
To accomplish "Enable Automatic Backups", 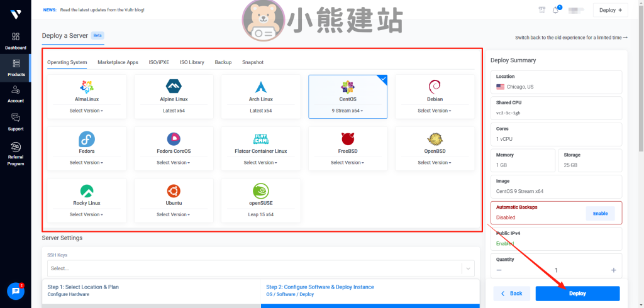I will tap(600, 213).
